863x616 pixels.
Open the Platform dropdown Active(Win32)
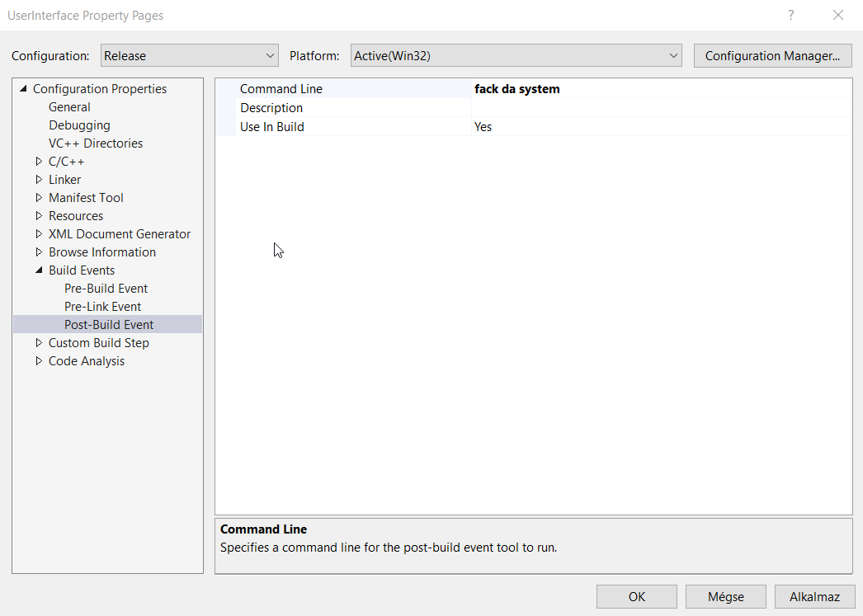[516, 56]
